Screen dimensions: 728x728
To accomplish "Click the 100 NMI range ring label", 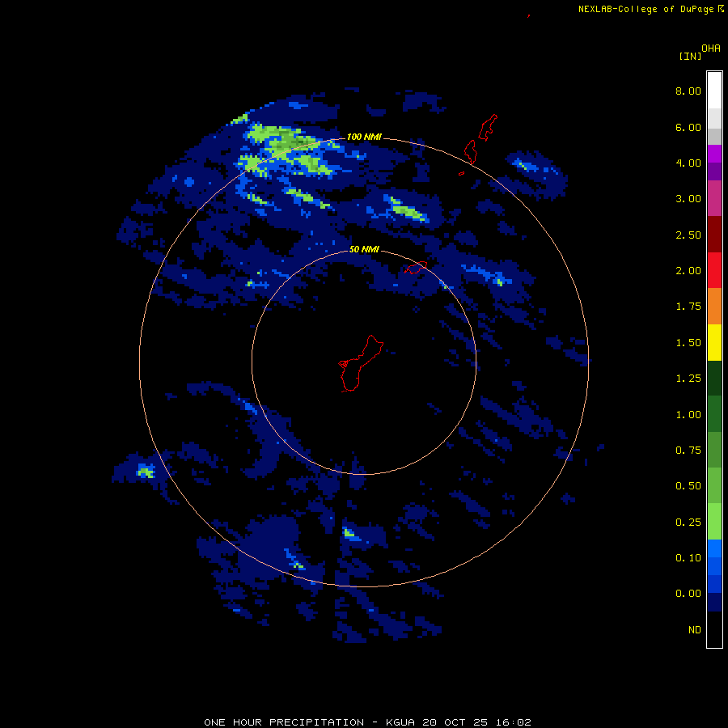I will point(364,137).
